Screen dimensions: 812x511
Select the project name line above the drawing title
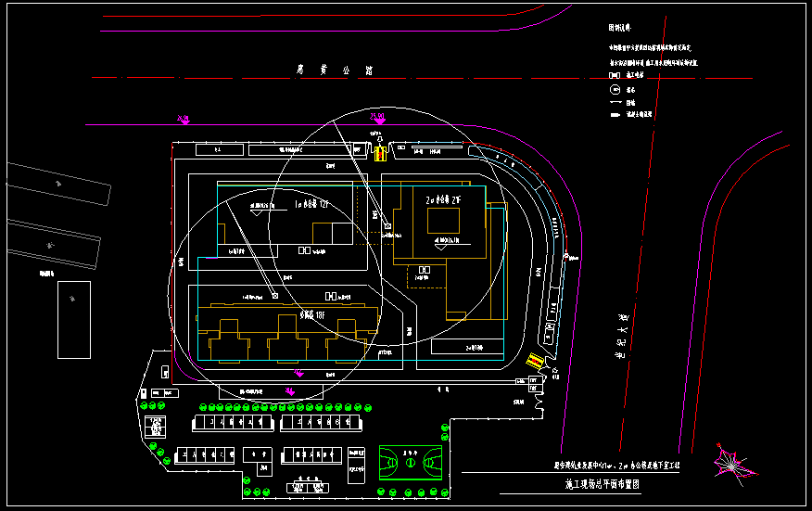pyautogui.click(x=616, y=466)
